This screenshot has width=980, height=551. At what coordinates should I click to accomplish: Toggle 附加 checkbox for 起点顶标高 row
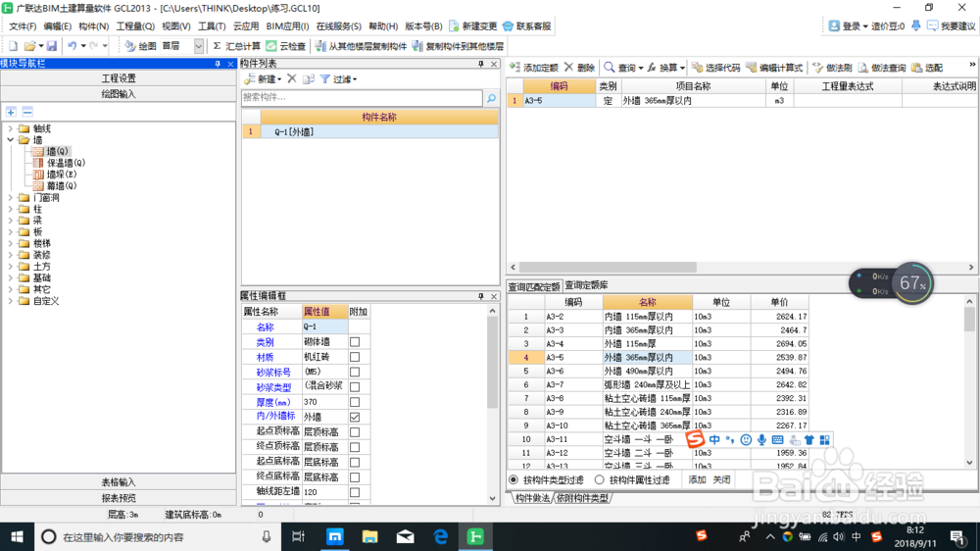pyautogui.click(x=355, y=432)
